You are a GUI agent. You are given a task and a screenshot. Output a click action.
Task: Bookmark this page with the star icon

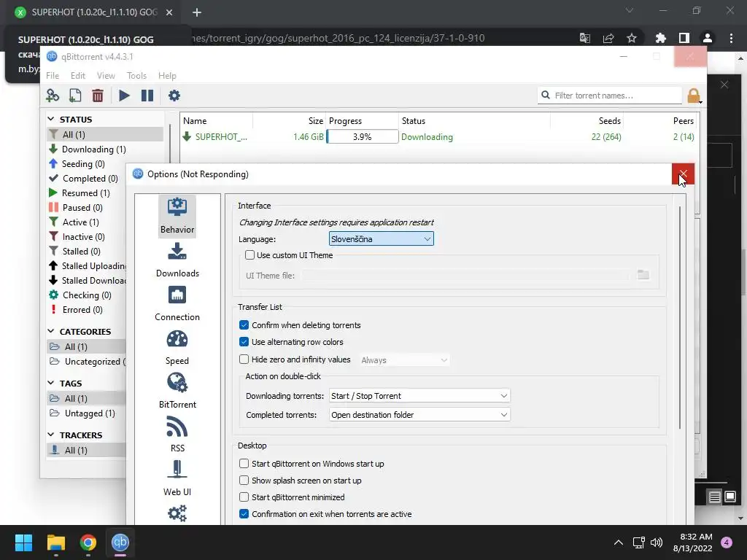coord(632,38)
